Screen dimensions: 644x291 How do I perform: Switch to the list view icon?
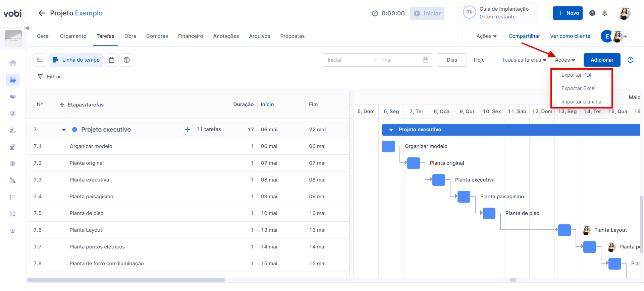(x=40, y=60)
